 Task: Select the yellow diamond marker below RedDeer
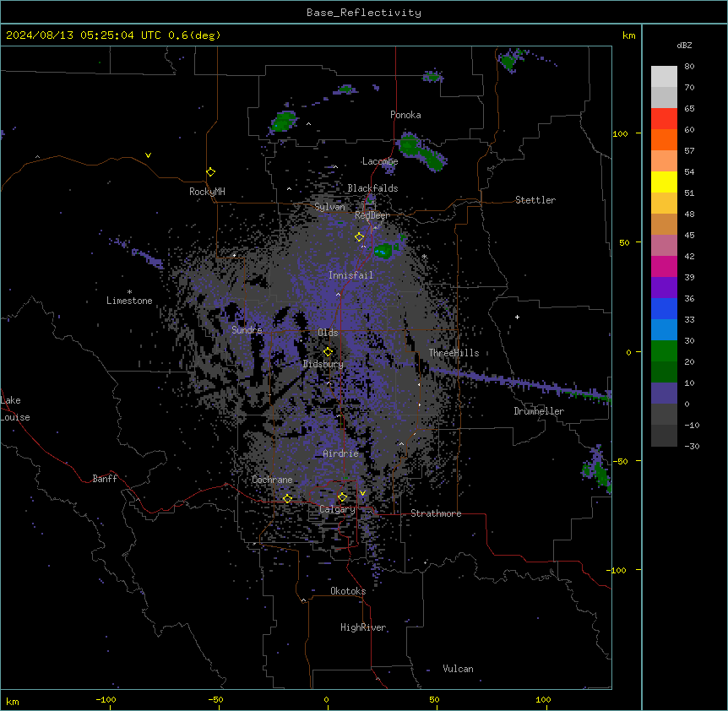[359, 237]
